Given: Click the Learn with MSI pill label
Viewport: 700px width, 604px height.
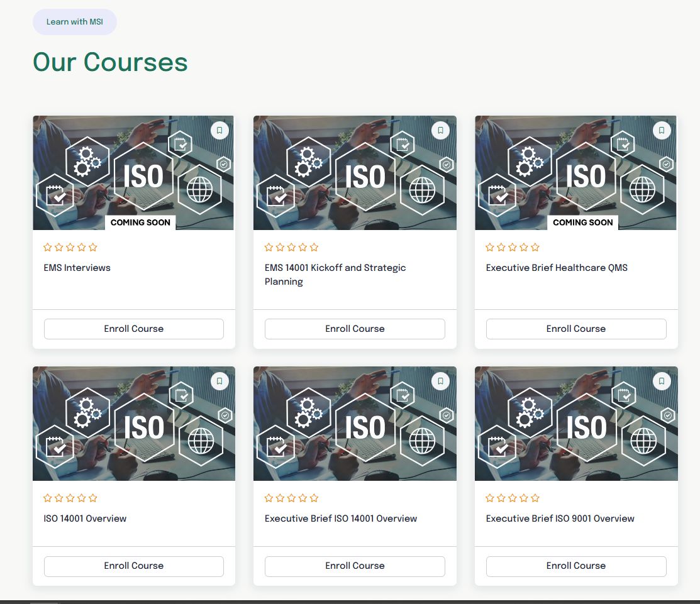Looking at the screenshot, I should coord(75,22).
